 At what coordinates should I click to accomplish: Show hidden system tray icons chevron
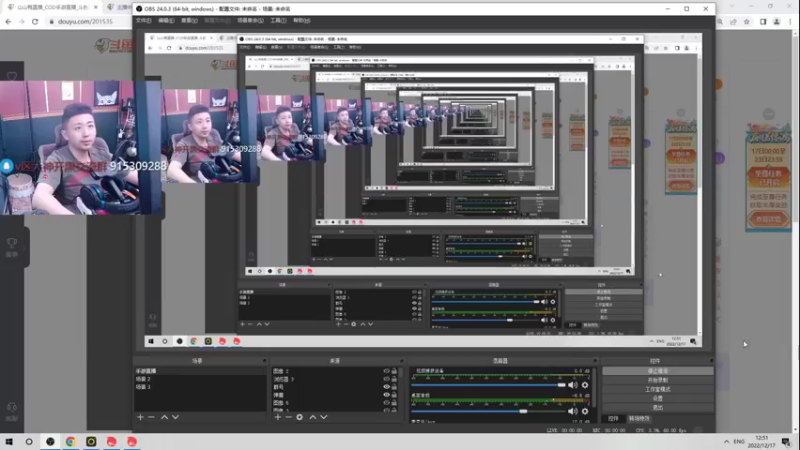point(727,442)
